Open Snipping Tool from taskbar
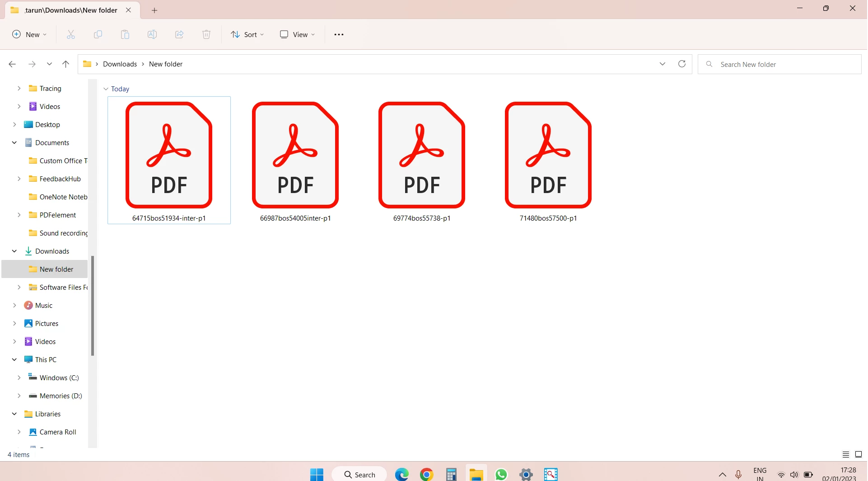This screenshot has height=481, width=868. pyautogui.click(x=551, y=474)
